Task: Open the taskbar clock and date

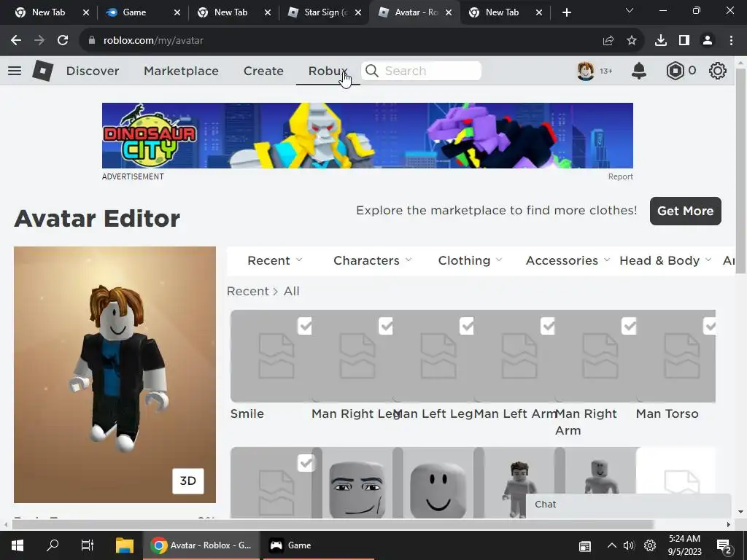Action: coord(684,545)
